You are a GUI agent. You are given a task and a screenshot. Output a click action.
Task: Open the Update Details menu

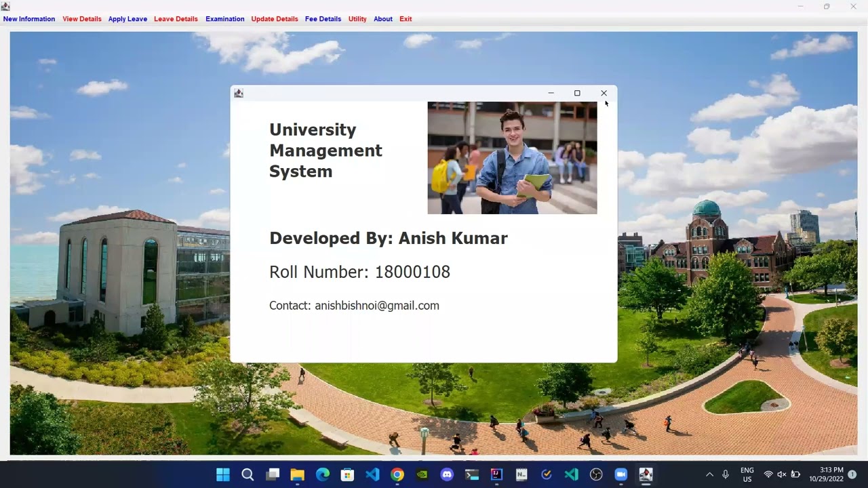pos(275,19)
